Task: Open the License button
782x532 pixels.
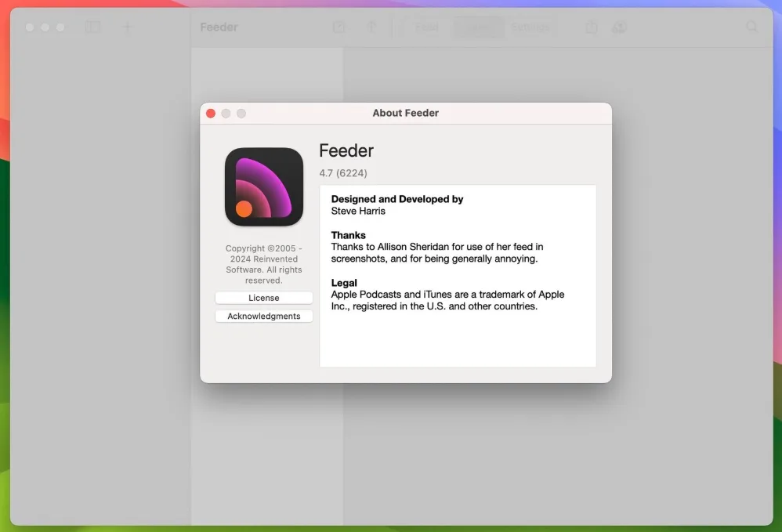Action: coord(263,298)
